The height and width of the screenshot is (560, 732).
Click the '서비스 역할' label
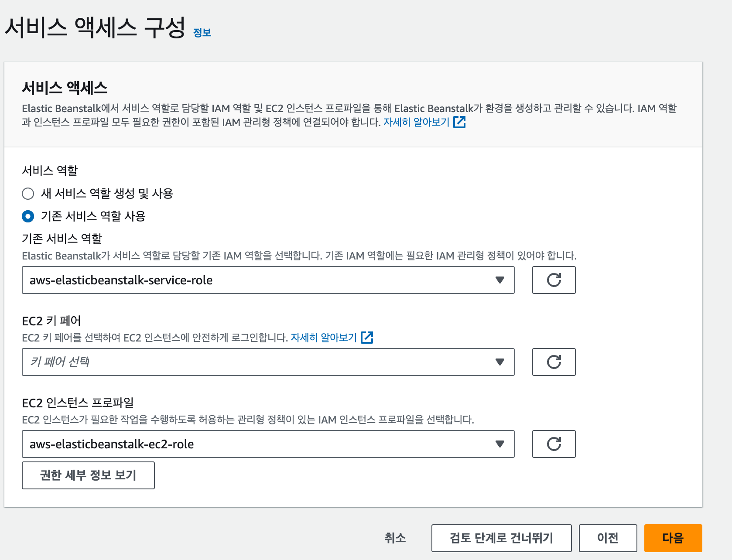[50, 171]
